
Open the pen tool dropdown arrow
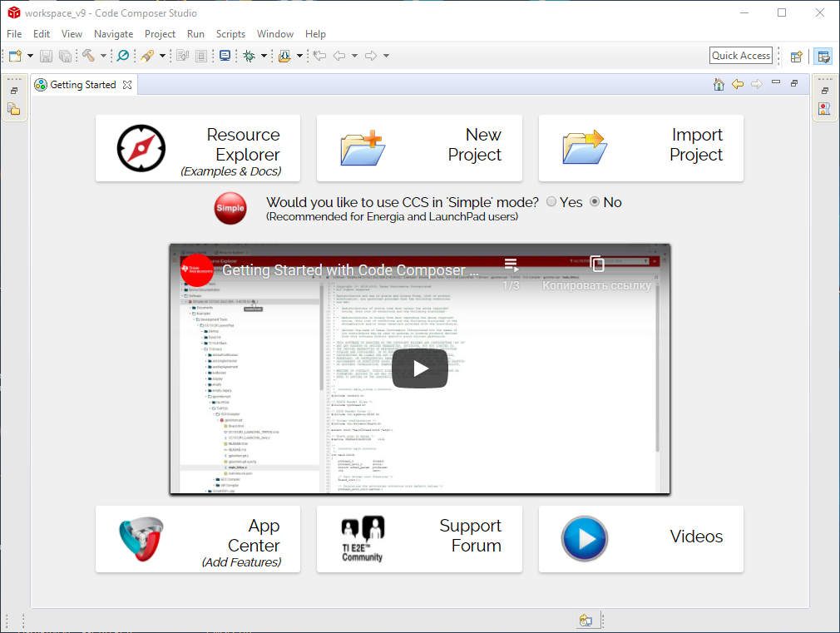162,56
